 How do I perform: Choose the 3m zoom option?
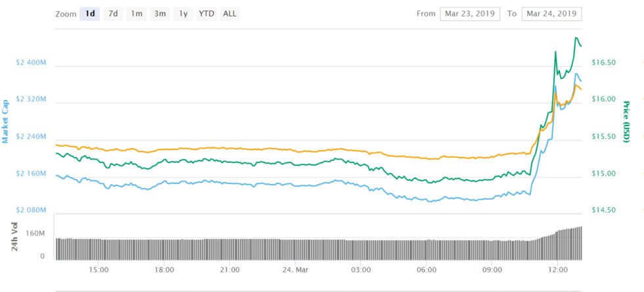(160, 14)
